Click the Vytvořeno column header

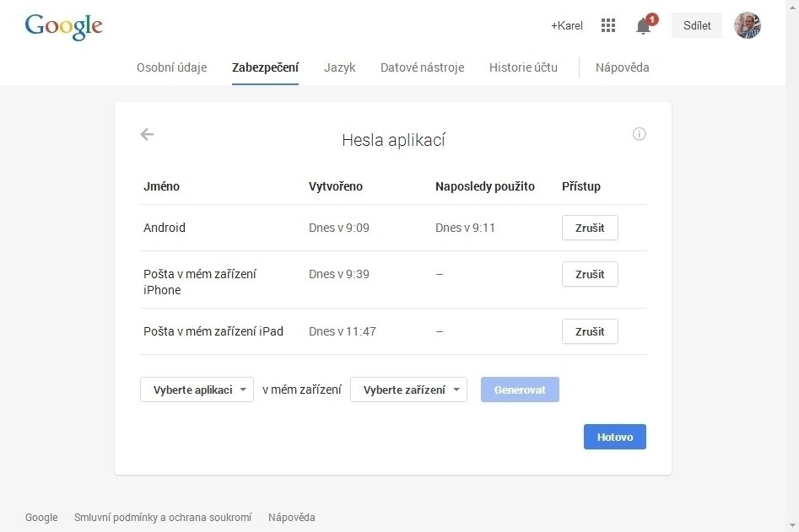[335, 186]
